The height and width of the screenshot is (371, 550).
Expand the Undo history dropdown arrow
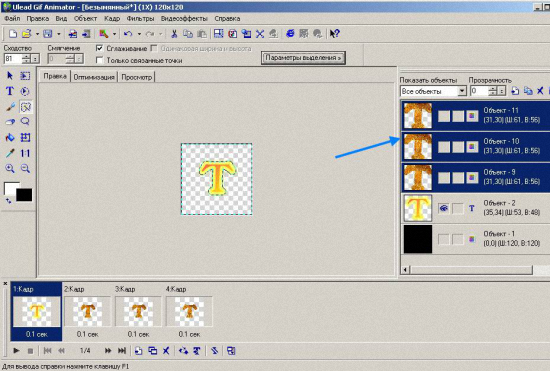click(x=139, y=34)
